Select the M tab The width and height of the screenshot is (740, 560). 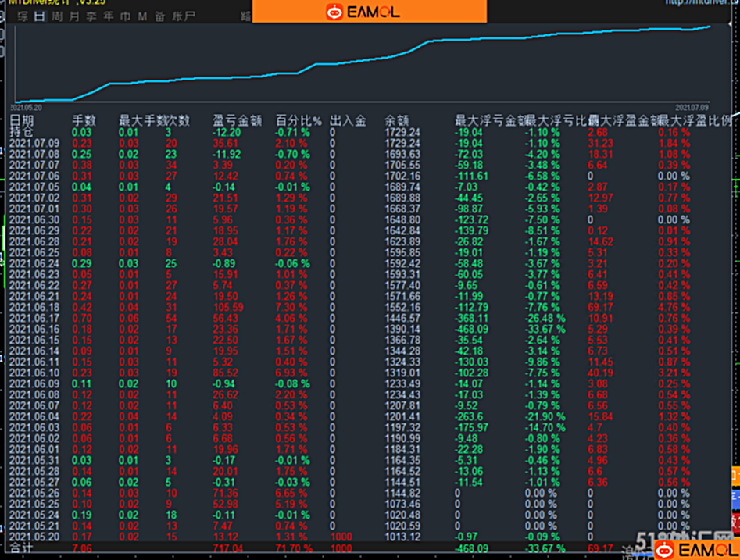coord(142,17)
